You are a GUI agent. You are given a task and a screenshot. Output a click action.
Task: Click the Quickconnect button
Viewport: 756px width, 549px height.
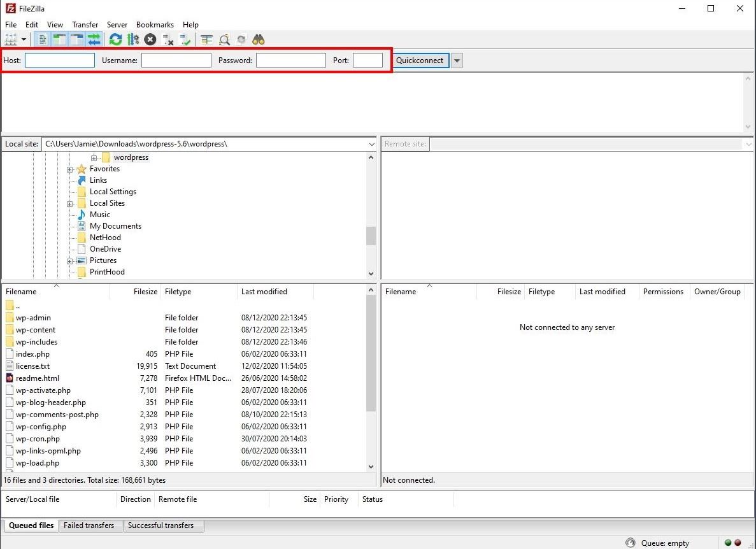point(420,61)
